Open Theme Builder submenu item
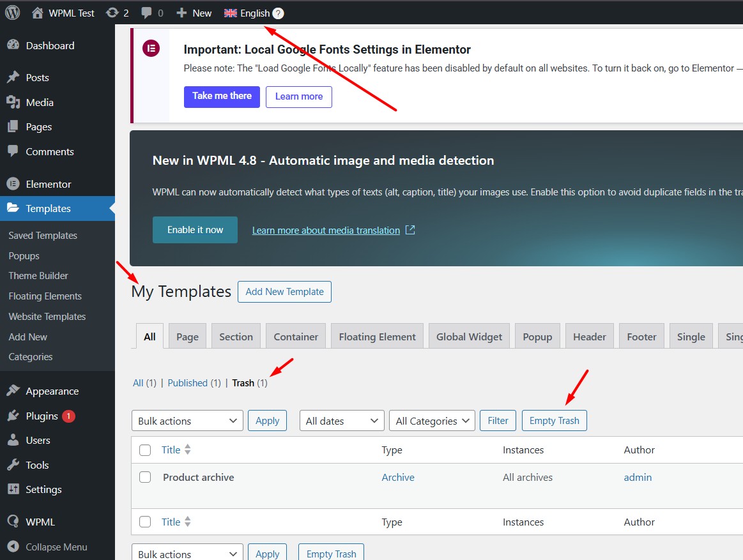 point(38,276)
